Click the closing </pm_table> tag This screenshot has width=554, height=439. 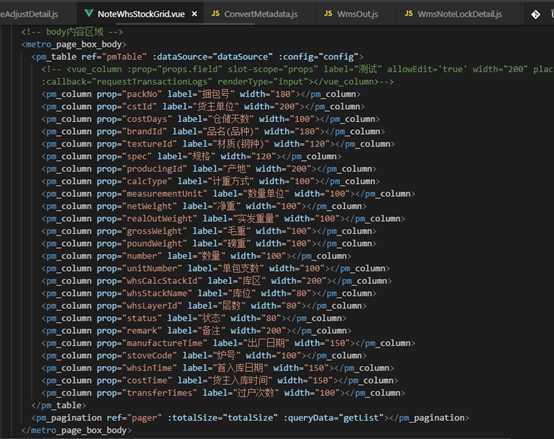pyautogui.click(x=59, y=405)
